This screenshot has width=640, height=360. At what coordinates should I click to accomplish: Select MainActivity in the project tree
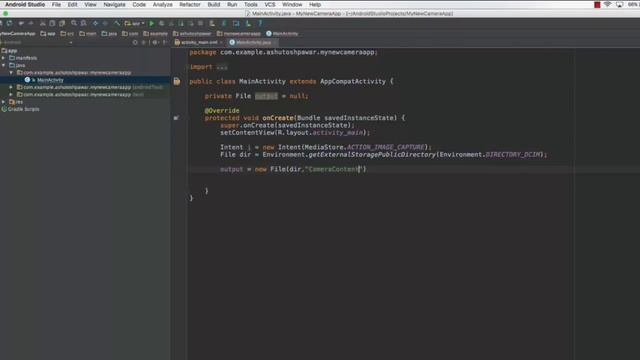click(50, 80)
